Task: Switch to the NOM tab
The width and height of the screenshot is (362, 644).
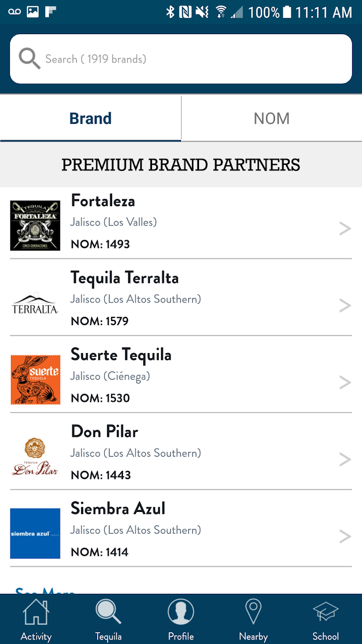Action: tap(271, 119)
